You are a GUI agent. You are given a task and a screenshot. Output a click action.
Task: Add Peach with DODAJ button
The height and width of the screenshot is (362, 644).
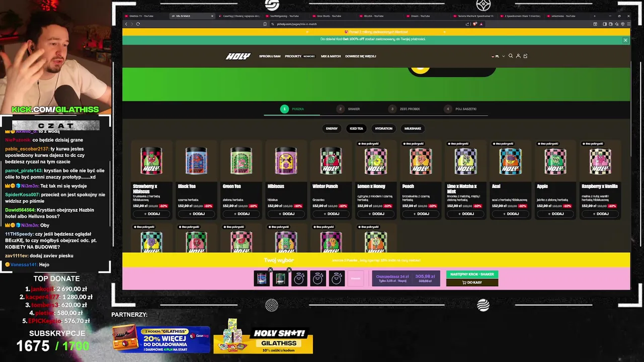coord(421,214)
